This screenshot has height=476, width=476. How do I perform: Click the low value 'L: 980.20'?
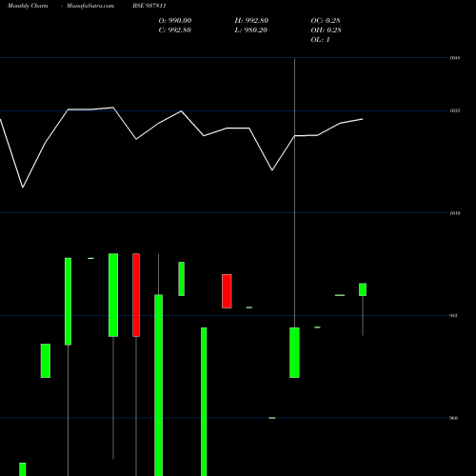250,30
